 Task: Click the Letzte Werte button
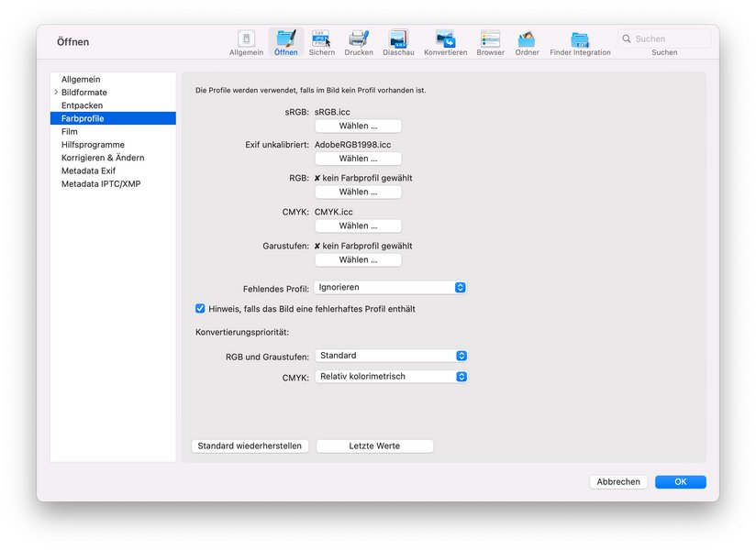coord(374,446)
